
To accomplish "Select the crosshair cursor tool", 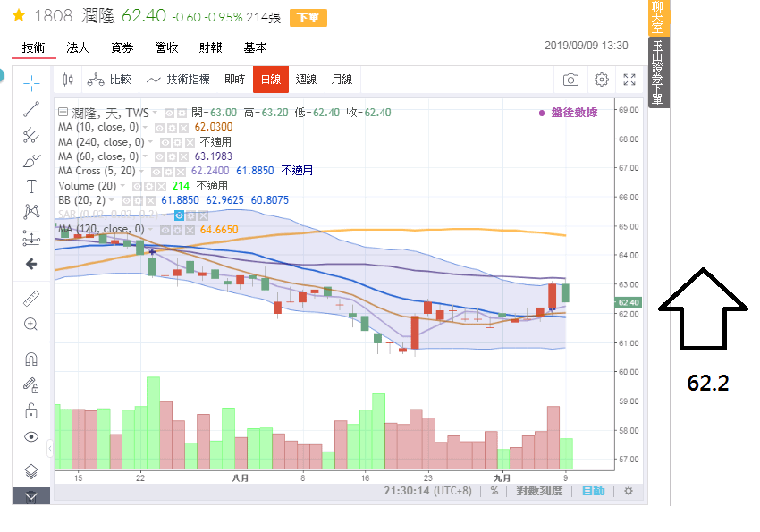I will click(x=31, y=83).
